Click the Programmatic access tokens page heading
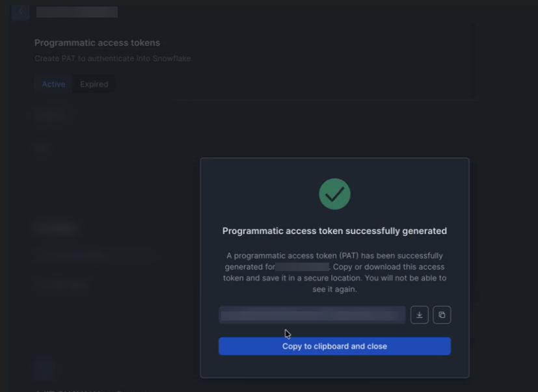 coord(97,43)
